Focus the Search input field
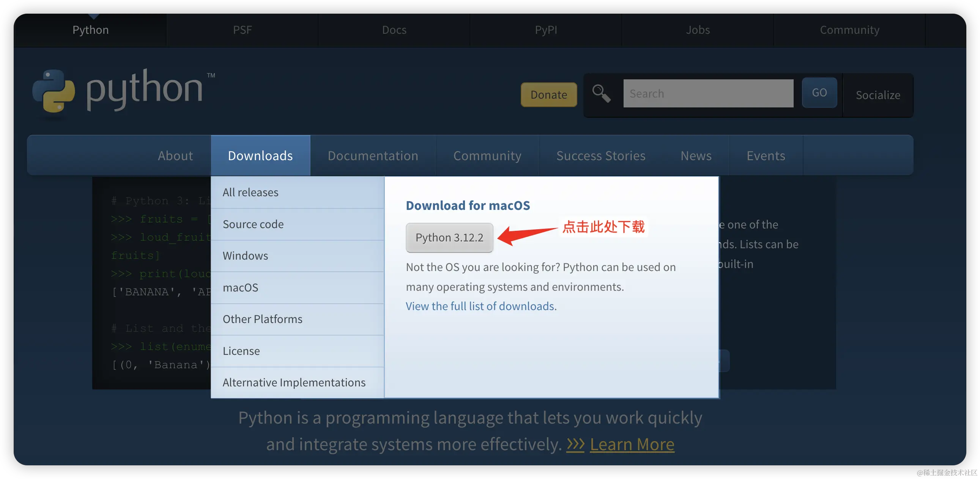 click(x=708, y=93)
